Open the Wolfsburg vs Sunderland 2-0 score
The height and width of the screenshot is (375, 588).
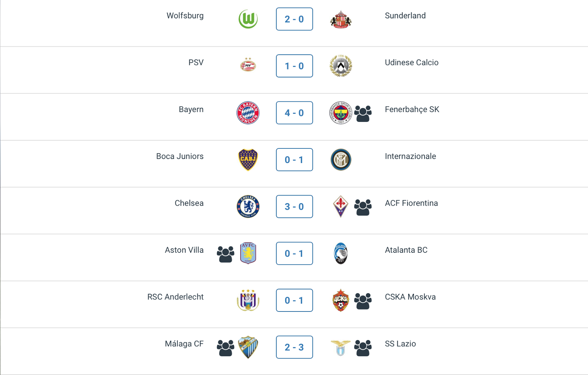[x=294, y=19]
